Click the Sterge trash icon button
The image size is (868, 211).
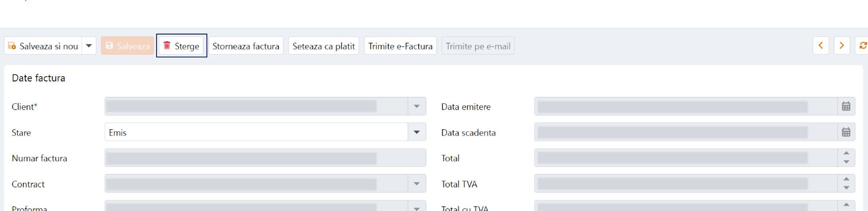pos(181,46)
